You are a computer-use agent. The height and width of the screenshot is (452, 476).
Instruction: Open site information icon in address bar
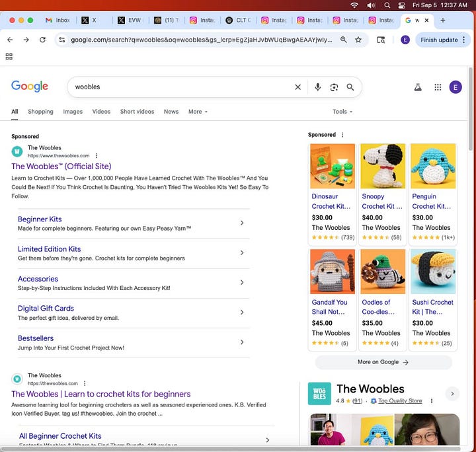pyautogui.click(x=62, y=40)
